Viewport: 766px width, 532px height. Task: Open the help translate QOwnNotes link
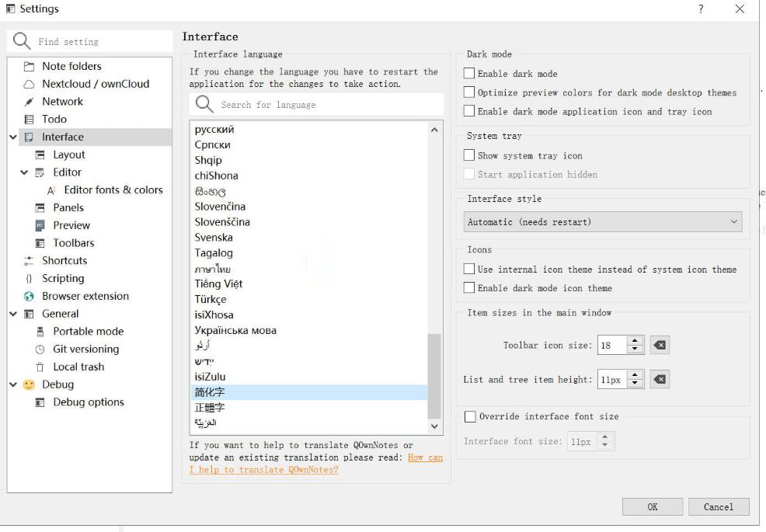point(264,470)
